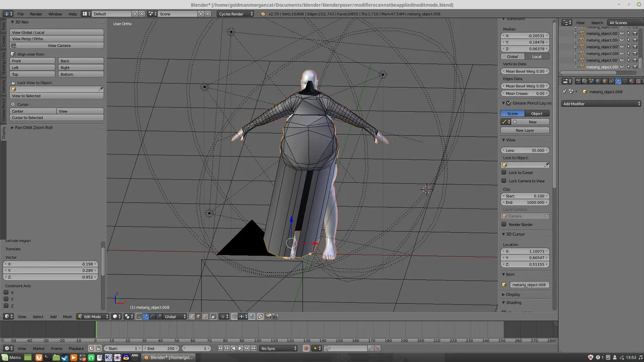Select the Render Layers properties tab icon
The image size is (644, 362).
tap(585, 81)
